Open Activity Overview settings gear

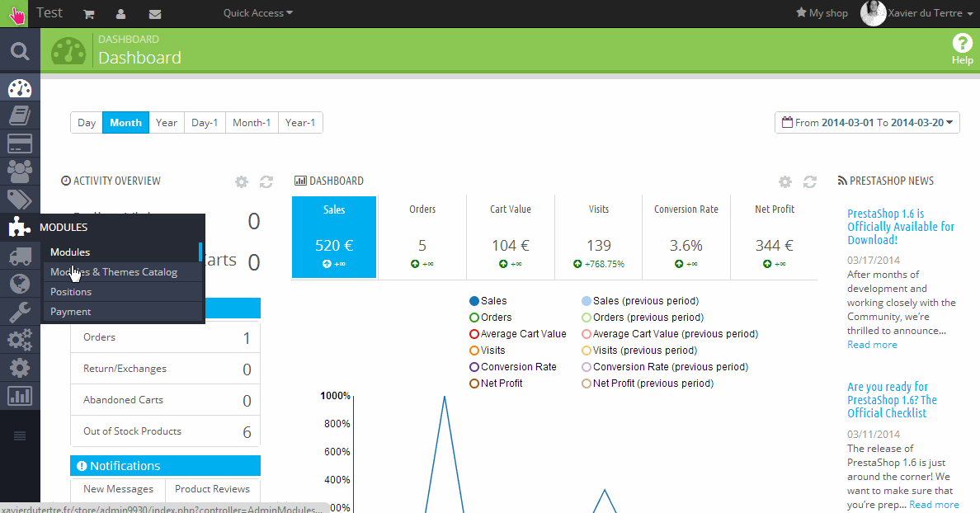(241, 181)
